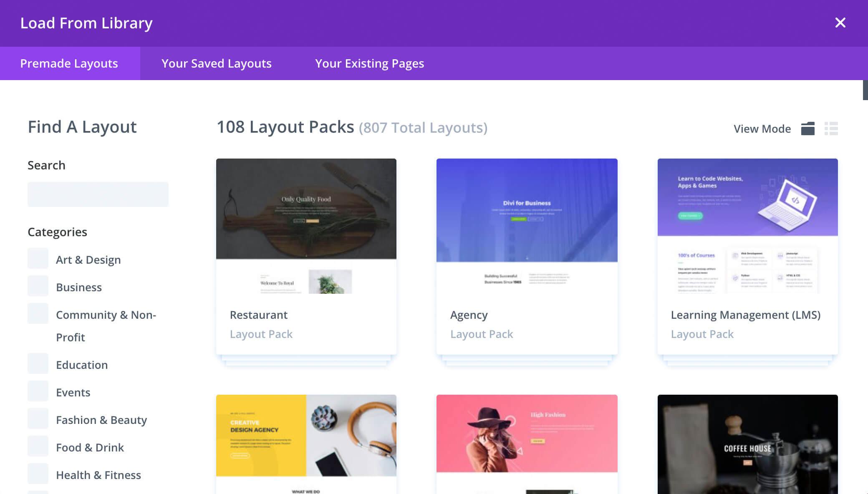Select the Premade Layouts tab
The image size is (868, 494).
(69, 63)
